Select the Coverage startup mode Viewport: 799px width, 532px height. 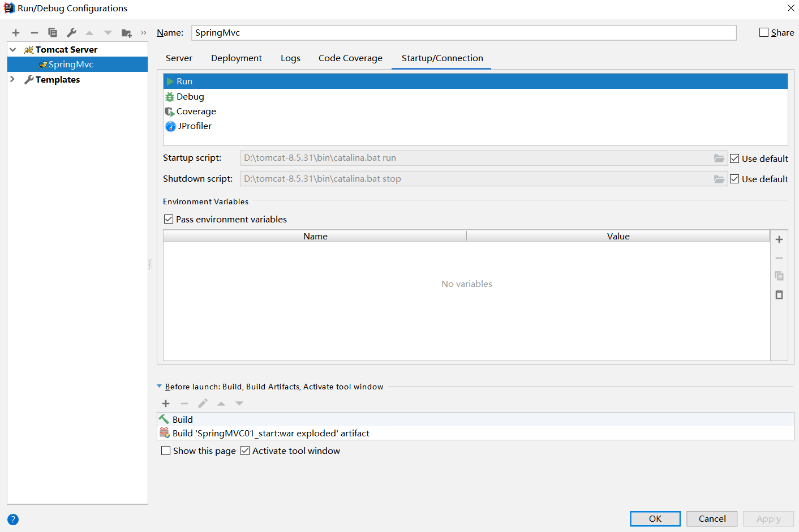point(475,111)
